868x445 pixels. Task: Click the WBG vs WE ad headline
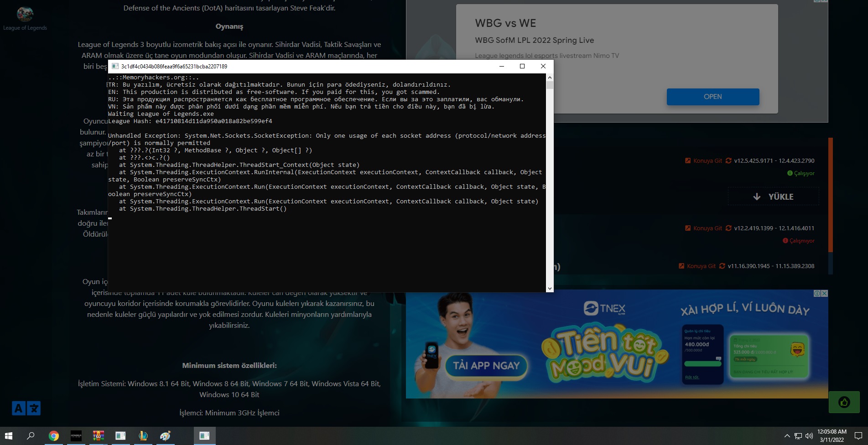(505, 23)
